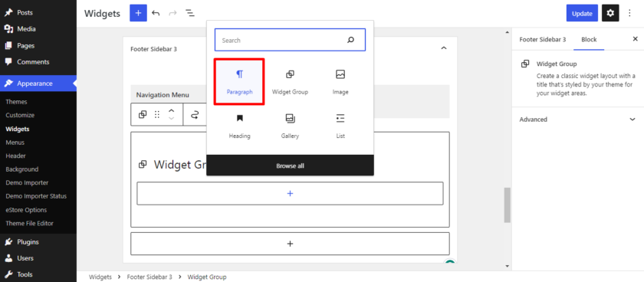644x282 pixels.
Task: Click the Footer Sidebar 3 breadcrumb
Action: (149, 277)
